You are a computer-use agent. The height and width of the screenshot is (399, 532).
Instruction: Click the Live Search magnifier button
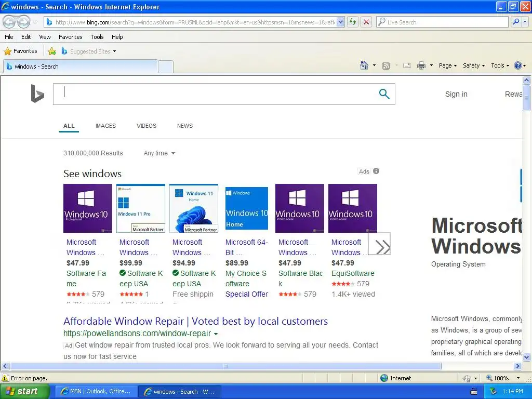[x=516, y=22]
